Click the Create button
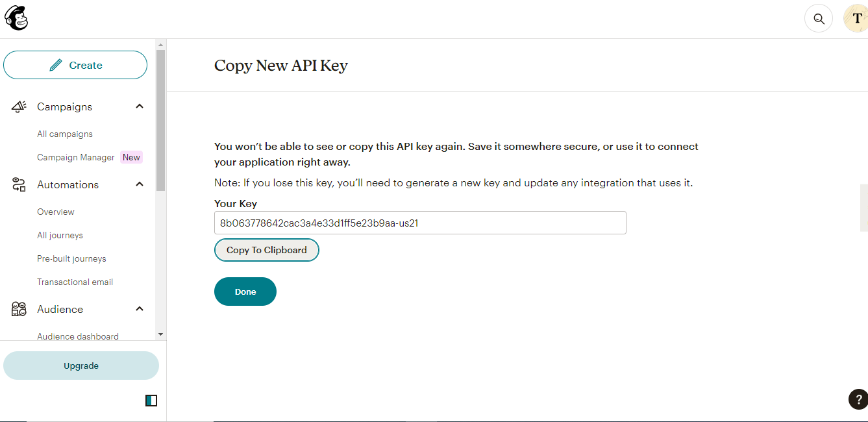 [x=75, y=65]
